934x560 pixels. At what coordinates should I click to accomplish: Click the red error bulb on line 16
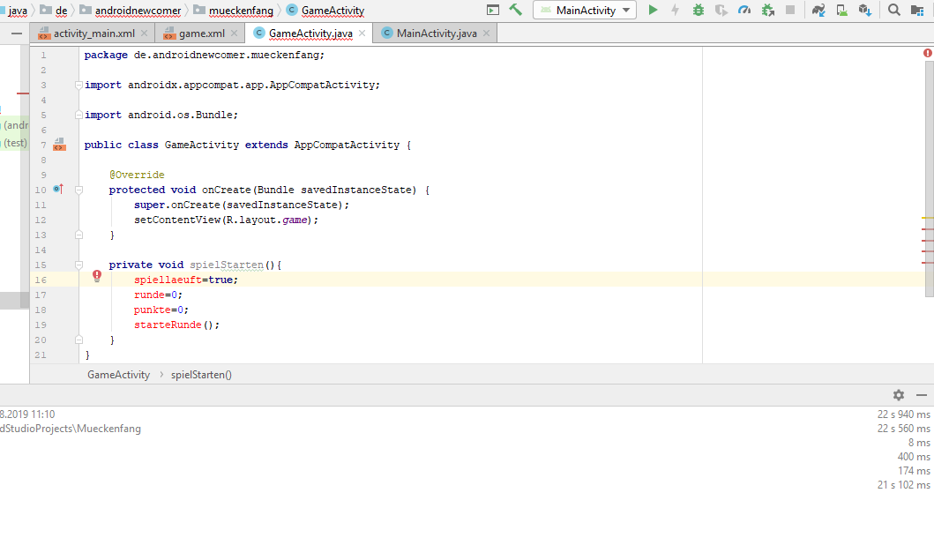[97, 276]
